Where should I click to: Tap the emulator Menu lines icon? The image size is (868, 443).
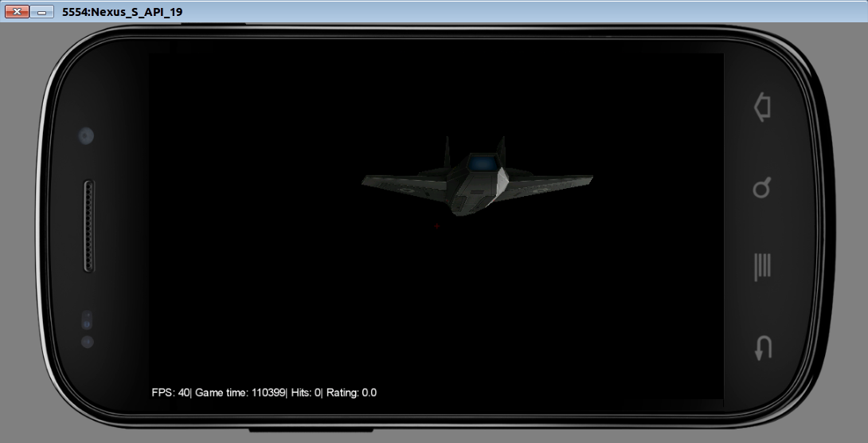pos(762,268)
